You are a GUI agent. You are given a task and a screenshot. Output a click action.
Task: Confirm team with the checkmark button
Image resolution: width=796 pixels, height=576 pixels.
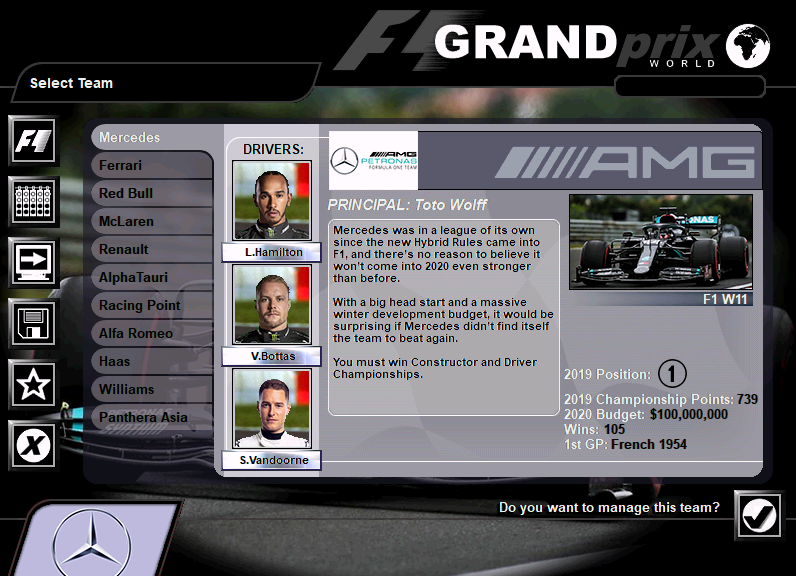(759, 516)
